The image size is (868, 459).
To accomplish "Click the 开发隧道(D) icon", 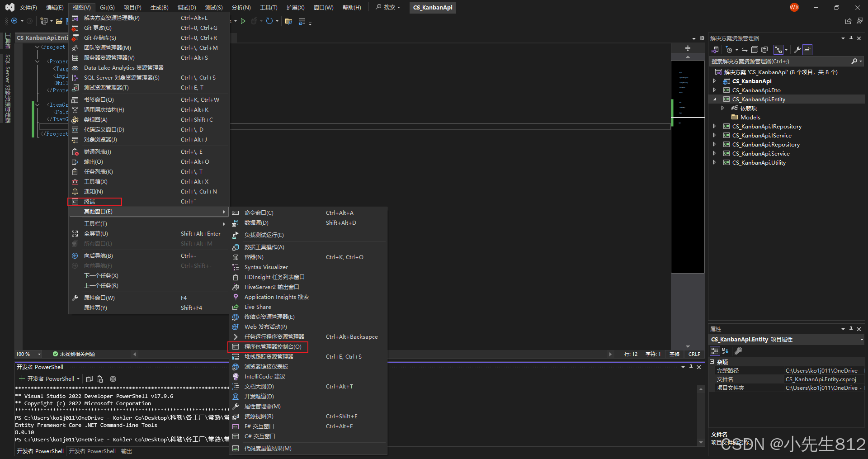I will coord(236,397).
